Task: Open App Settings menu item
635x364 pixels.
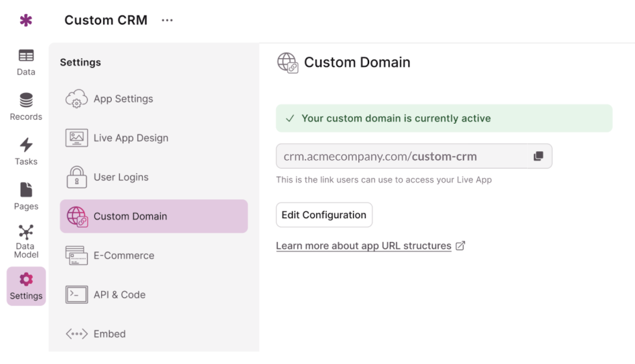Action: click(123, 99)
